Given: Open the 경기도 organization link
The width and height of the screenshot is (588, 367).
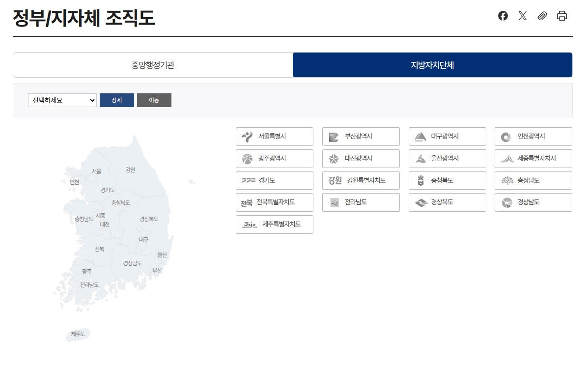Looking at the screenshot, I should tap(275, 180).
